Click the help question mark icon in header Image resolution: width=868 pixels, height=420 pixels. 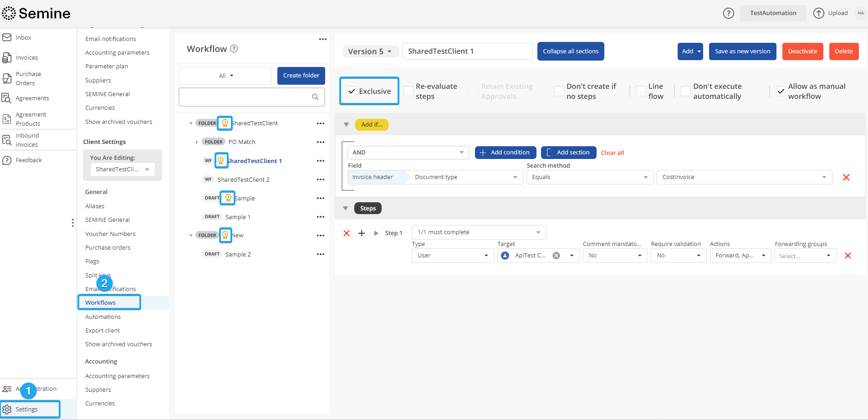click(728, 13)
